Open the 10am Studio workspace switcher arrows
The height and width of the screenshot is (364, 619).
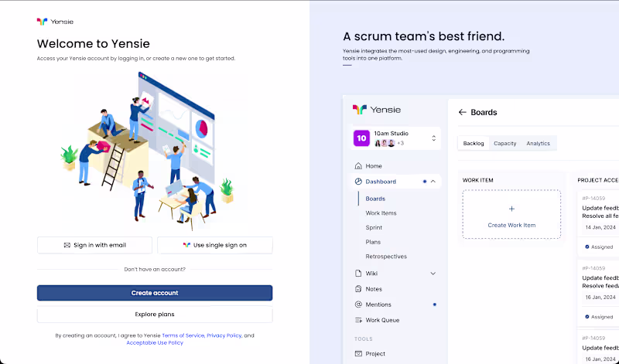click(433, 138)
